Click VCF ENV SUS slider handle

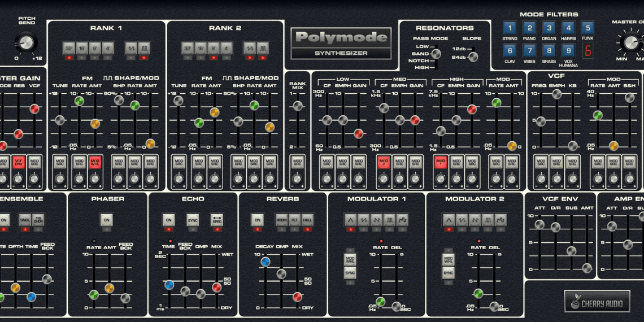pos(571,251)
